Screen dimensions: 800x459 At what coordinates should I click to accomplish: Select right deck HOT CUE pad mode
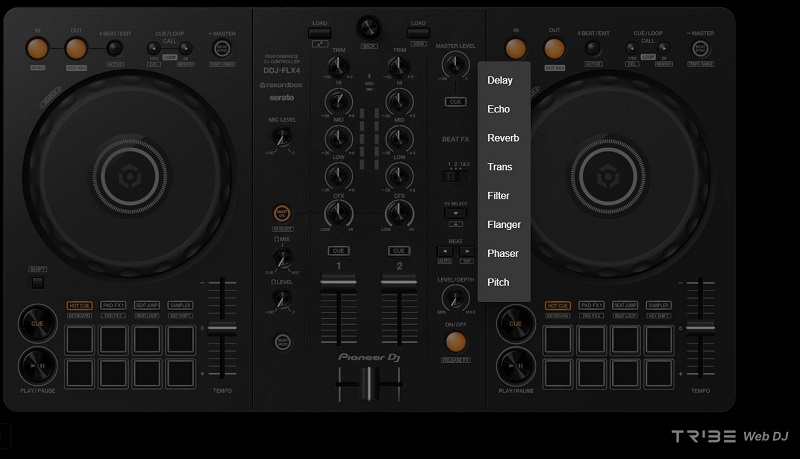[x=558, y=305]
